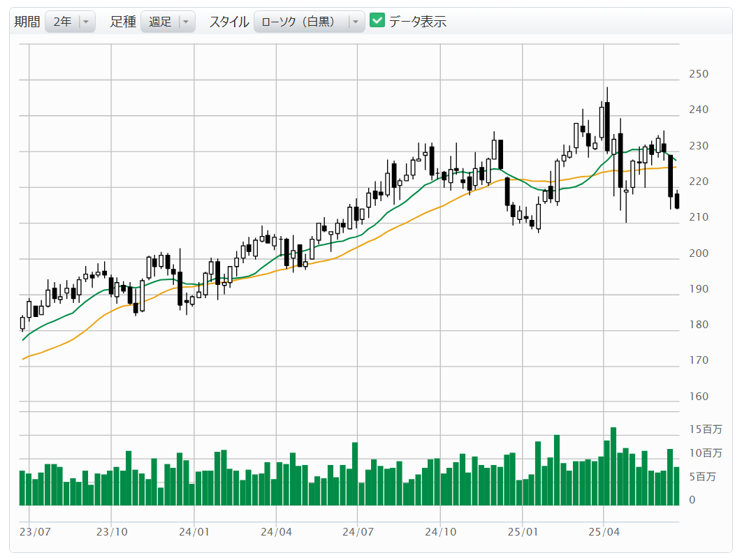Click the orange moving average line's left start

[x=24, y=359]
